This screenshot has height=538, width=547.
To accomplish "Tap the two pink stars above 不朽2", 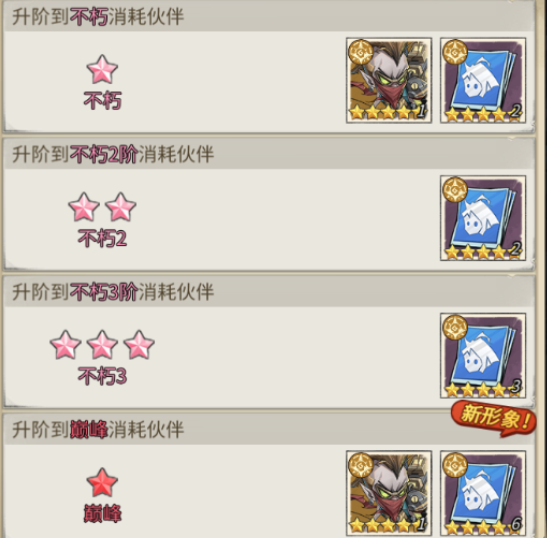I will pos(102,207).
